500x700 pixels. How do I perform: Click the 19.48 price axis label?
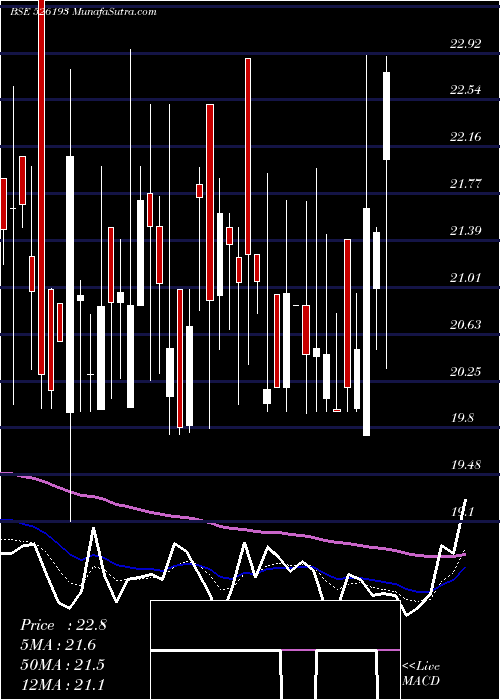pyautogui.click(x=466, y=465)
